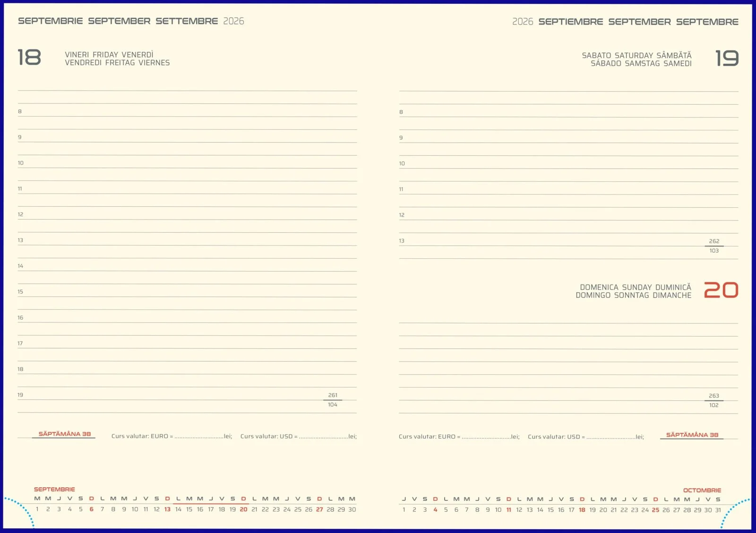Image resolution: width=756 pixels, height=533 pixels.
Task: Click the "VINERI FRIDAY VENERDÌ" day label
Action: point(109,54)
